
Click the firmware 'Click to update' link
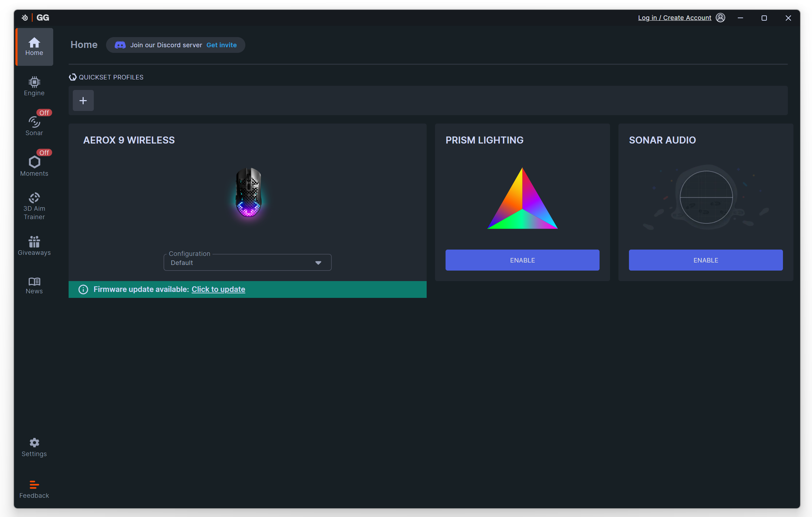218,289
